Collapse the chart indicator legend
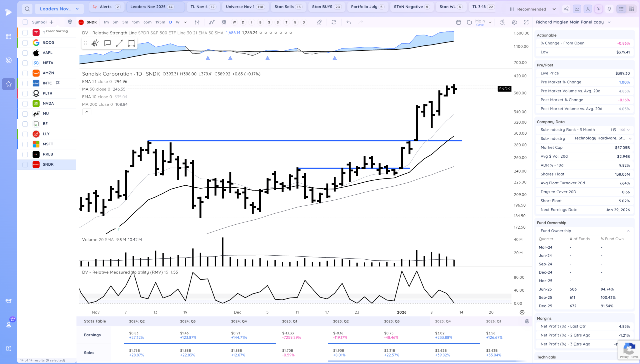This screenshot has width=640, height=364. point(87,112)
